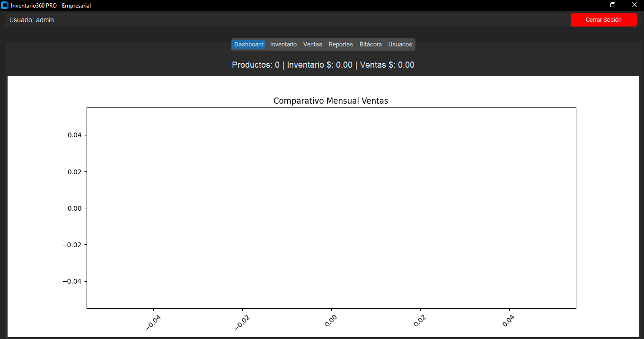Click the 0.04 label on the vertical axis

[74, 135]
